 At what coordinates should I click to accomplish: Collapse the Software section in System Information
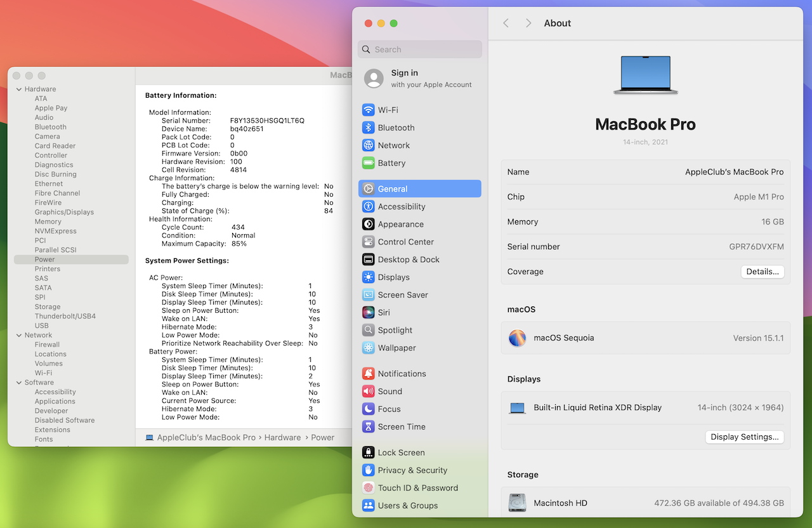click(x=19, y=383)
